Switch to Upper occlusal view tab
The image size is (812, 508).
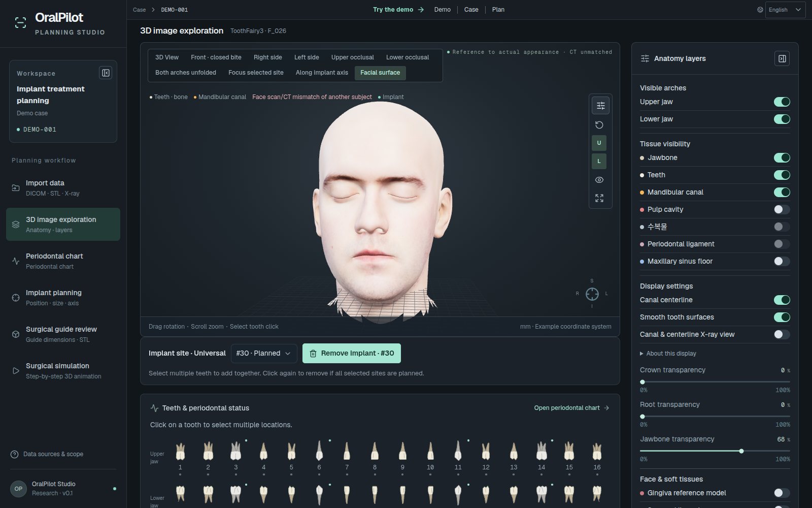352,57
